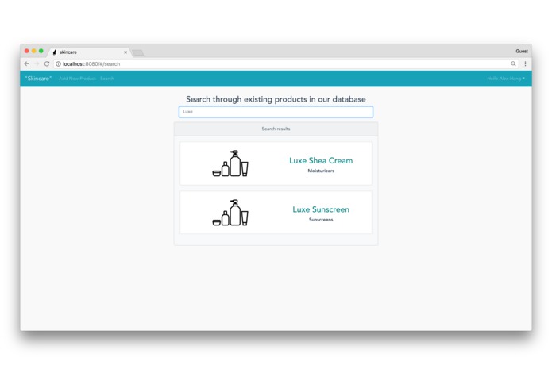
Task: Click the heading Search through existing products
Action: click(276, 99)
